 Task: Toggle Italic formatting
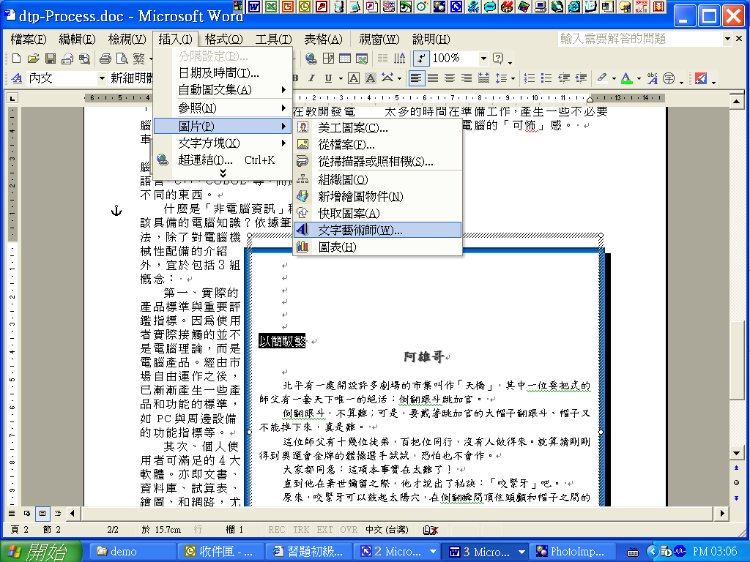pyautogui.click(x=311, y=78)
